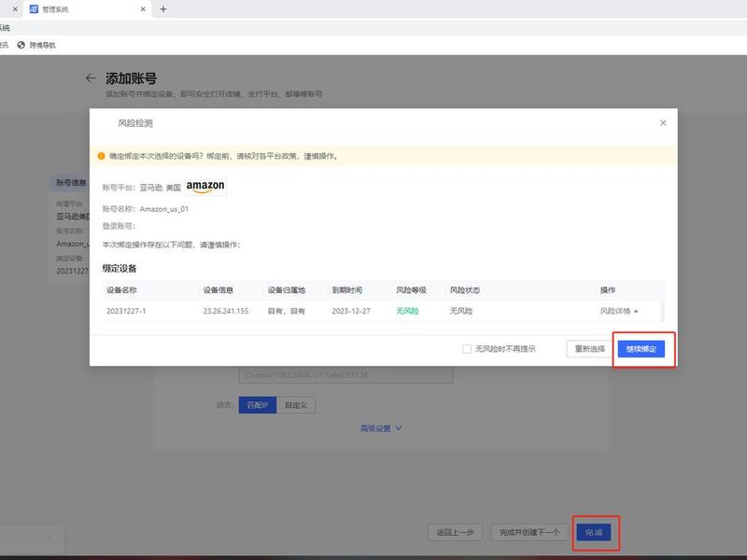Open a new browser tab

pyautogui.click(x=162, y=9)
